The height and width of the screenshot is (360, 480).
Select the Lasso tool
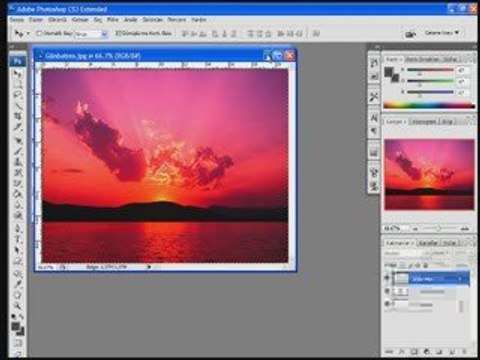coord(17,95)
